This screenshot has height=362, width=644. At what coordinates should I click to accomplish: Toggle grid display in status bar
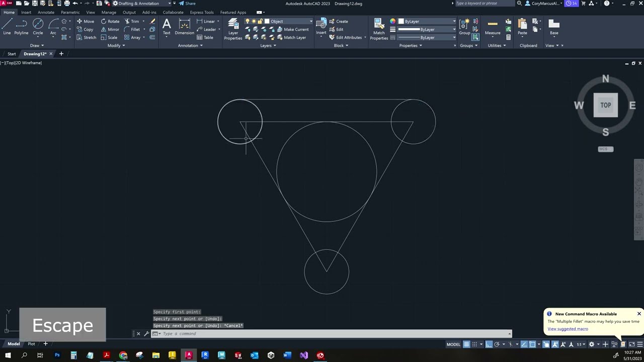tap(466, 344)
